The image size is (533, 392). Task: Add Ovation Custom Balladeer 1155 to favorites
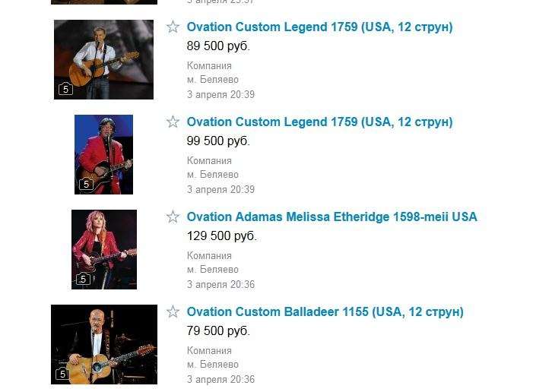click(x=173, y=311)
